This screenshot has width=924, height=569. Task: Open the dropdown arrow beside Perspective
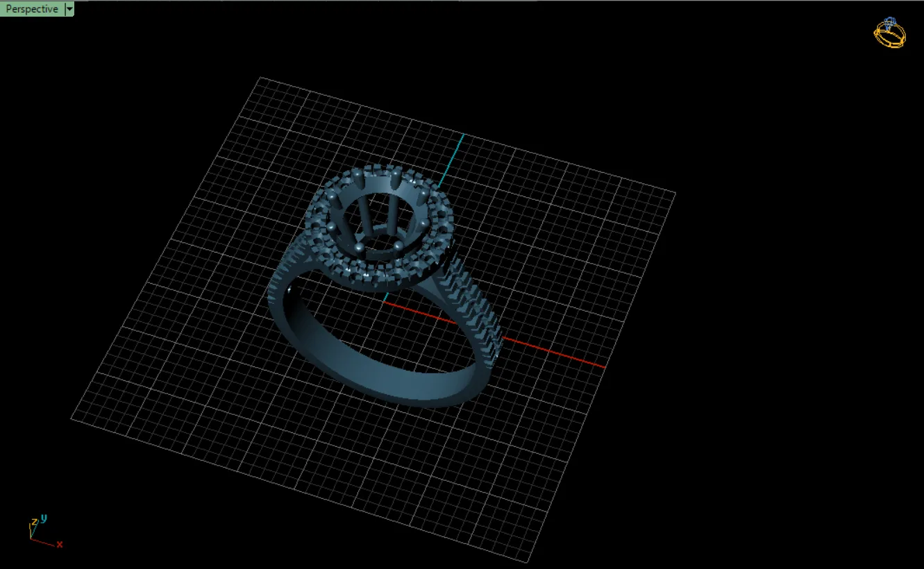pos(69,9)
